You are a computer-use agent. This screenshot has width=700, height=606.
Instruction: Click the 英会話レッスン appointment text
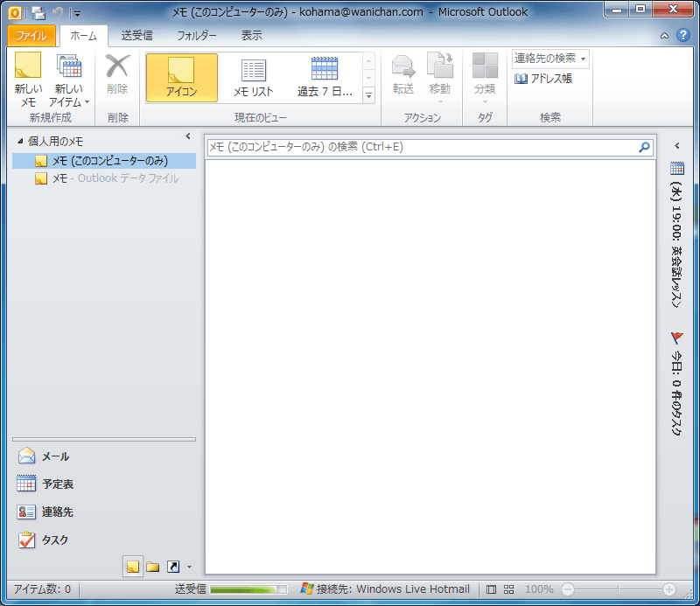pos(676,276)
